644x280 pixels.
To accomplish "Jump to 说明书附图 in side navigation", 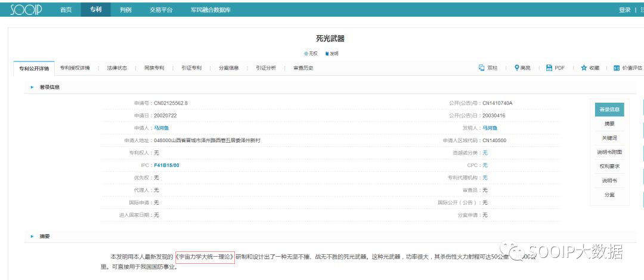I will [x=609, y=152].
